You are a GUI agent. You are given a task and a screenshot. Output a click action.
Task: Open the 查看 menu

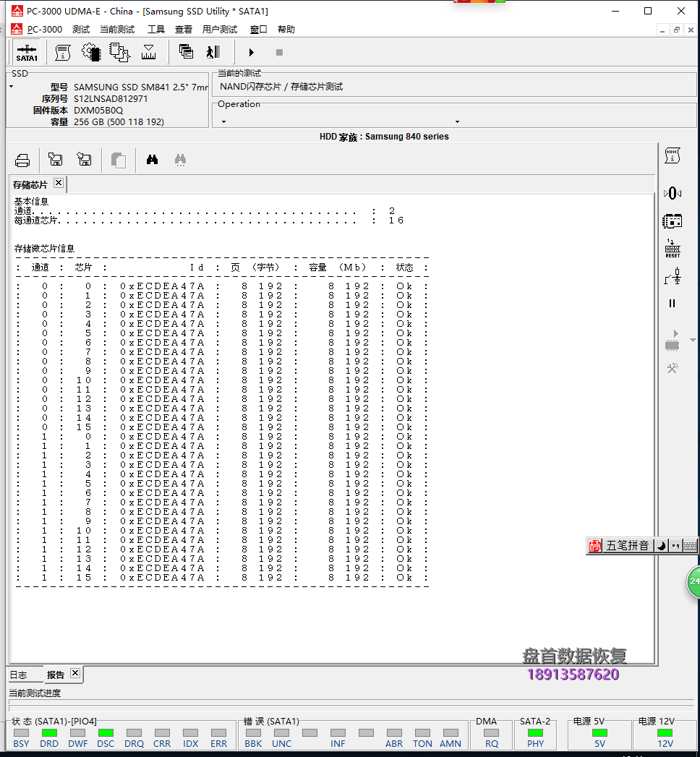tap(184, 30)
